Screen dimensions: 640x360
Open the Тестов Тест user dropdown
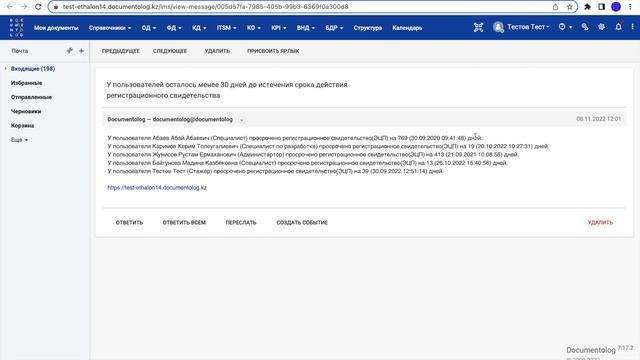tap(528, 27)
